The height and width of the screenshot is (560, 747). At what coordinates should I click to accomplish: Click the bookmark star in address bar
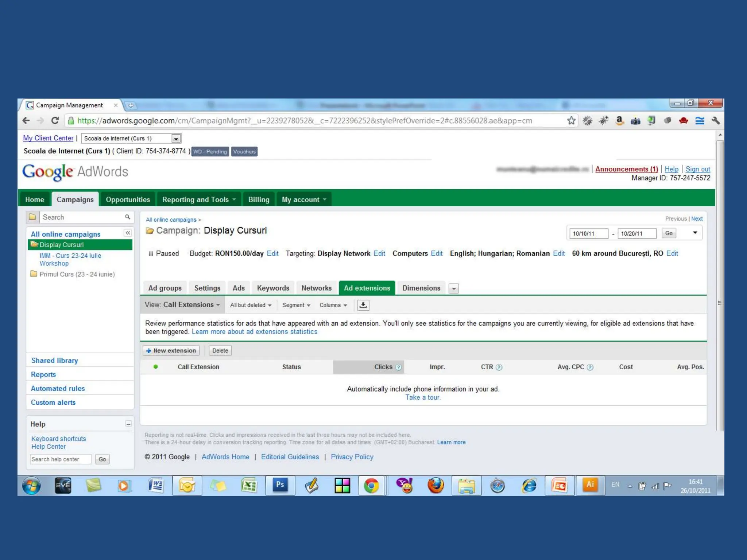coord(571,121)
